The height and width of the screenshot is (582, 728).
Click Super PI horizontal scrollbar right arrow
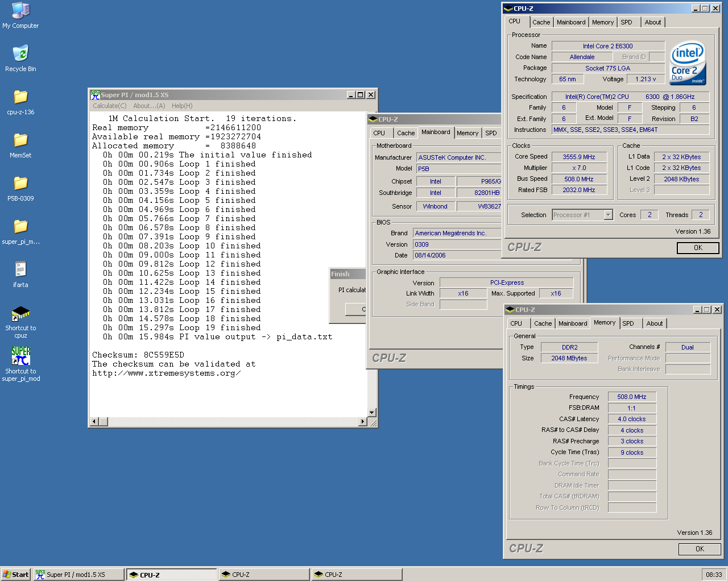(x=363, y=422)
